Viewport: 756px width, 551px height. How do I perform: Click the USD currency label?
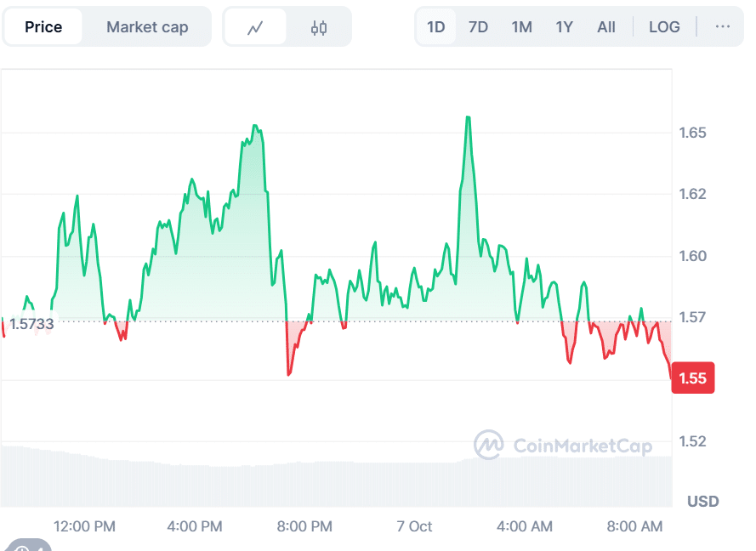click(702, 501)
